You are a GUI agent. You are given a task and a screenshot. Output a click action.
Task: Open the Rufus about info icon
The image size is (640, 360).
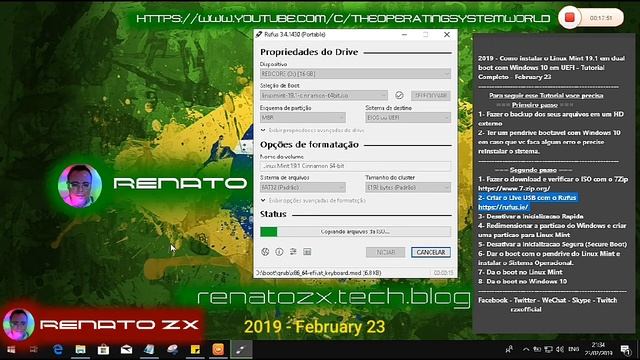pyautogui.click(x=279, y=252)
